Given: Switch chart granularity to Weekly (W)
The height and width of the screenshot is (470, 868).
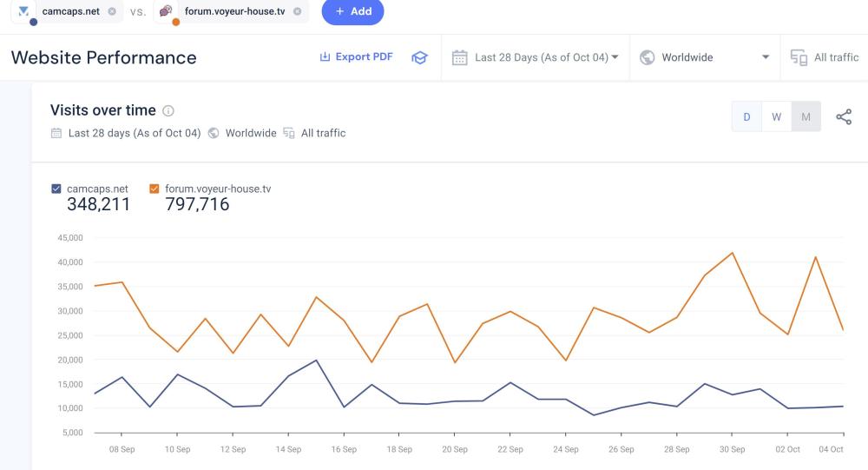Looking at the screenshot, I should (x=776, y=117).
